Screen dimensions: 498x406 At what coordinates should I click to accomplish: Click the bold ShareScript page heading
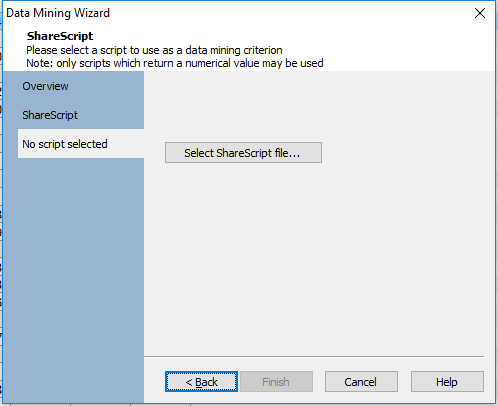[x=60, y=36]
